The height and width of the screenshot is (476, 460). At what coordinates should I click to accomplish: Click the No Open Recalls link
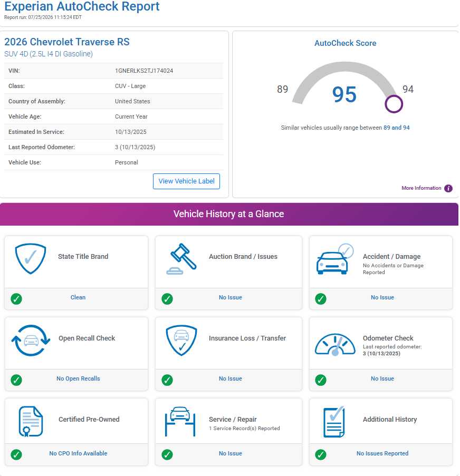[78, 378]
